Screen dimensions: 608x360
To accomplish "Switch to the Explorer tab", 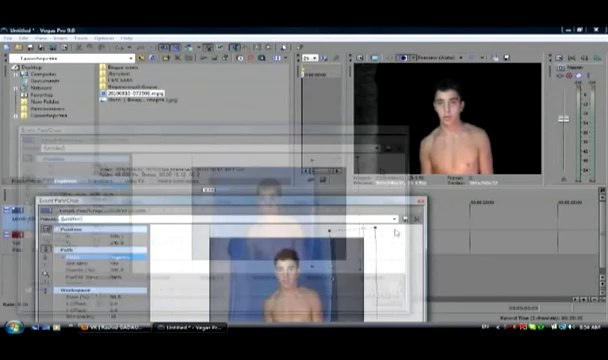I will click(65, 181).
